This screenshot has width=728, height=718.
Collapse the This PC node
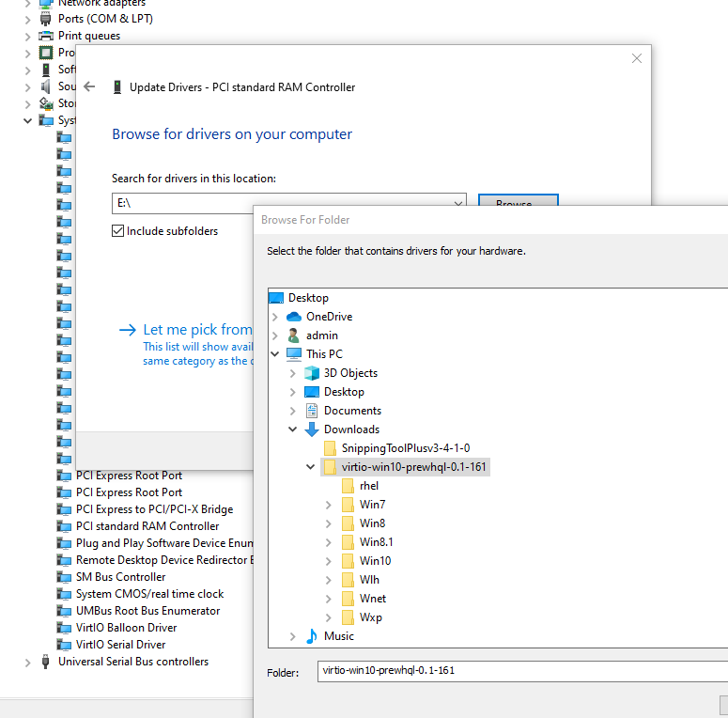(x=275, y=354)
